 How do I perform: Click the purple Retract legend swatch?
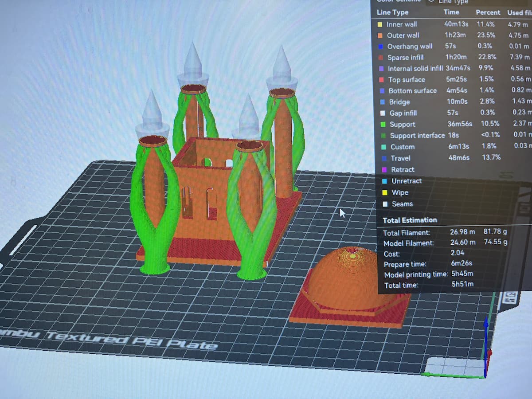(383, 170)
